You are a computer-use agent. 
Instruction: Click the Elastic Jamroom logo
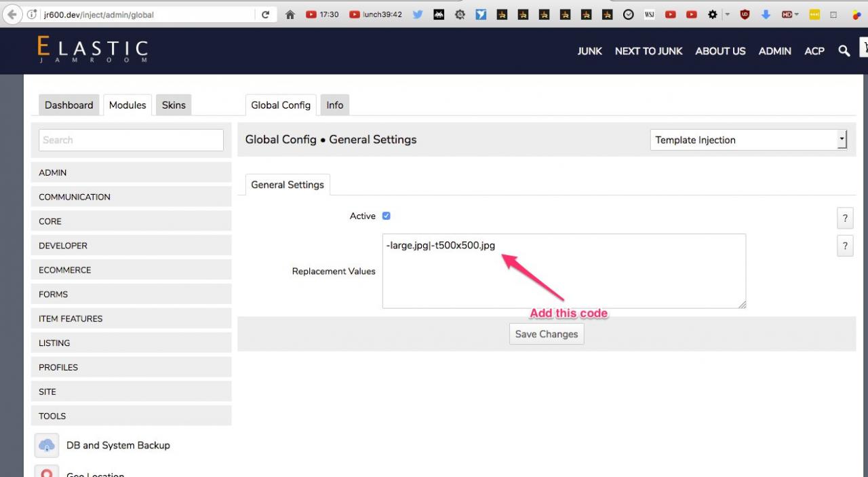(x=93, y=50)
